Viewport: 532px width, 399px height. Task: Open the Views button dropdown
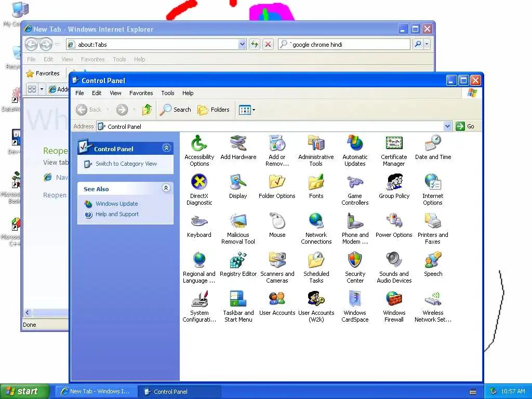pos(254,110)
